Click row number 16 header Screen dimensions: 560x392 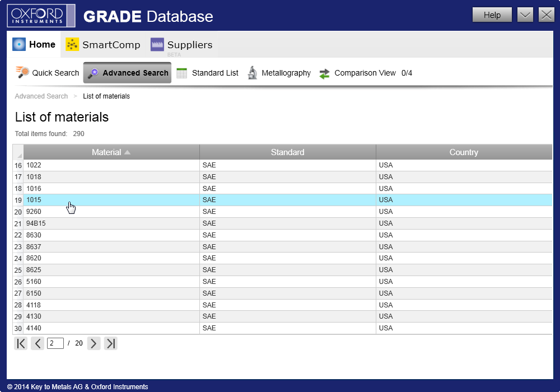click(x=18, y=165)
